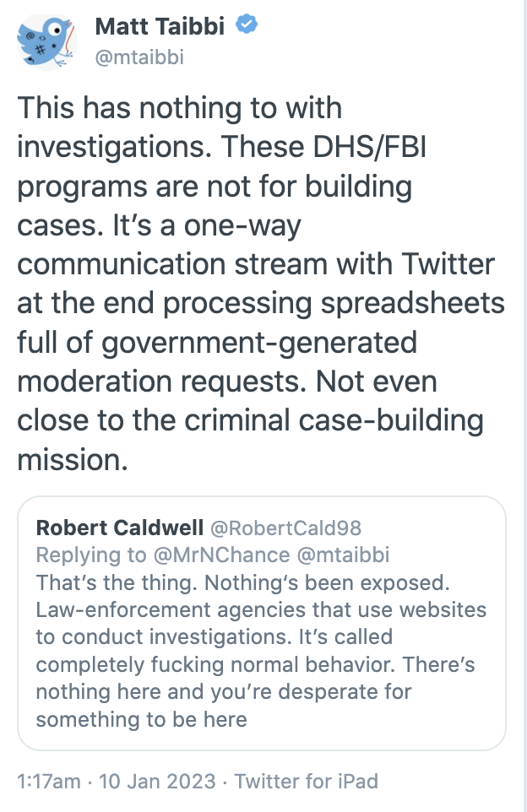Open Matt Taibbi's bird profile avatar
The image size is (527, 812).
pyautogui.click(x=46, y=42)
